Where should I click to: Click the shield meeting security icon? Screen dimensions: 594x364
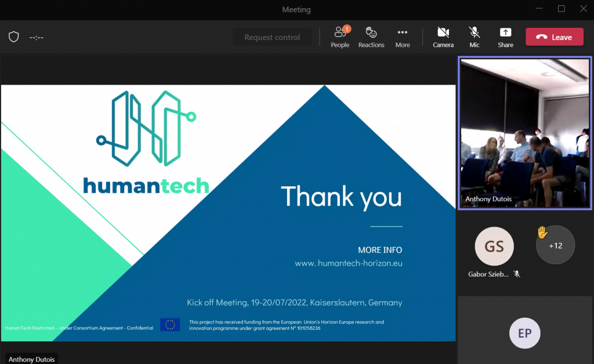pos(14,37)
